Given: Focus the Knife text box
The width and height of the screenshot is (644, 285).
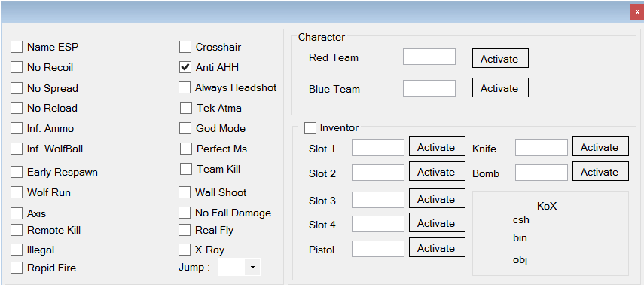Looking at the screenshot, I should pos(542,148).
